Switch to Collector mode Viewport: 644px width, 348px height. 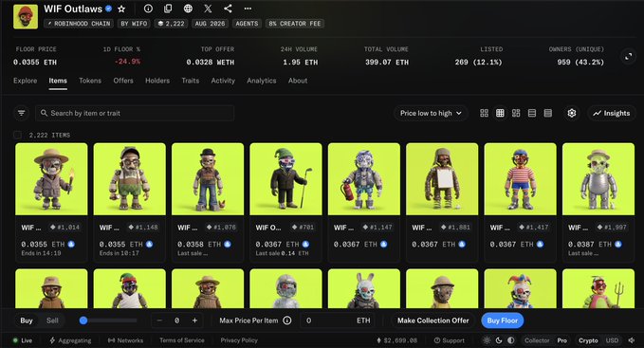pyautogui.click(x=537, y=340)
